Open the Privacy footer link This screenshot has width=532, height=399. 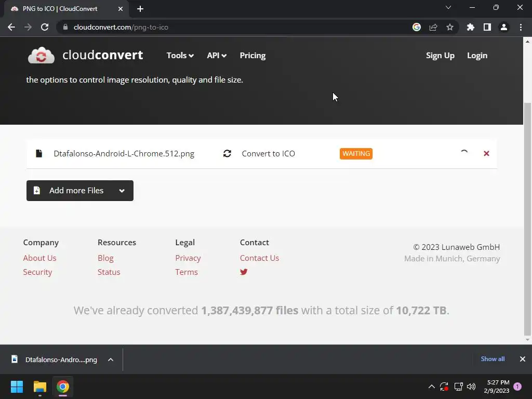click(x=188, y=258)
